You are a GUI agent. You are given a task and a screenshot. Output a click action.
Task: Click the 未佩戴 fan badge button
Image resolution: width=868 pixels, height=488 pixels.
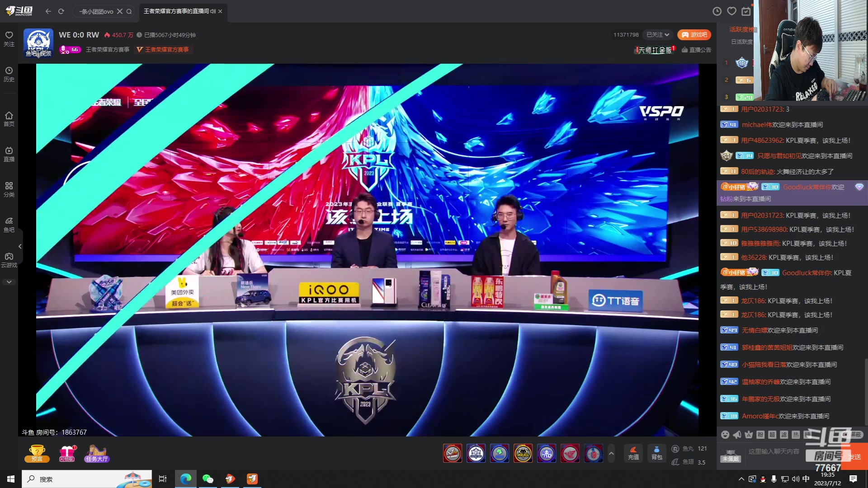click(x=731, y=455)
